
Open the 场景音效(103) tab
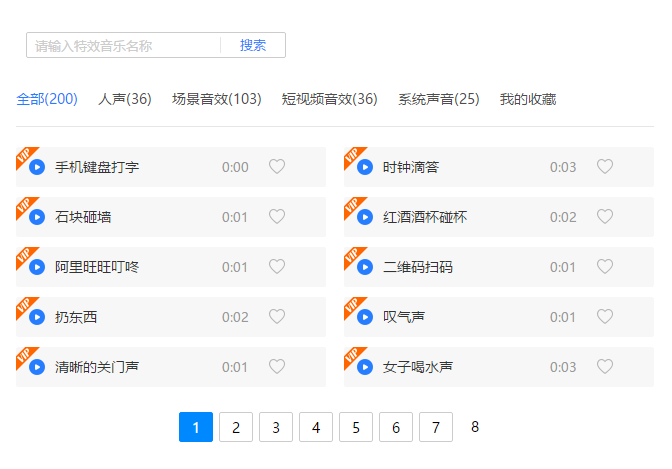(x=216, y=99)
